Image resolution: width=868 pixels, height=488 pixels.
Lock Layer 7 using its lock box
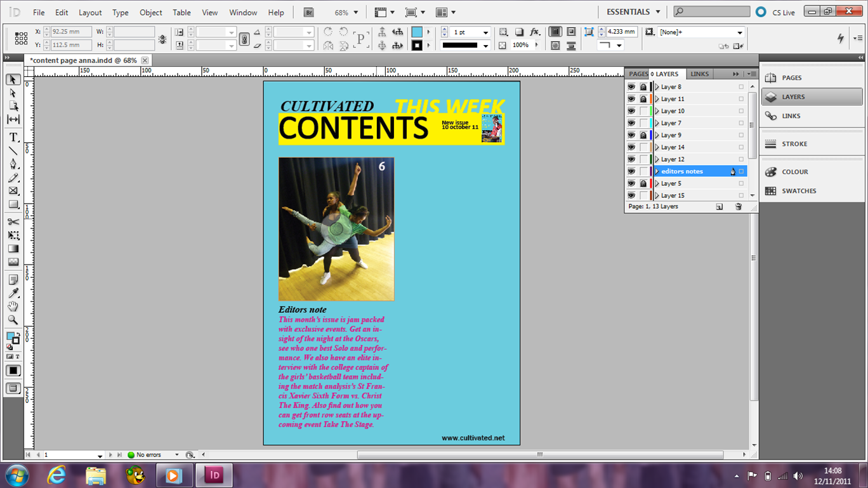[x=643, y=123]
